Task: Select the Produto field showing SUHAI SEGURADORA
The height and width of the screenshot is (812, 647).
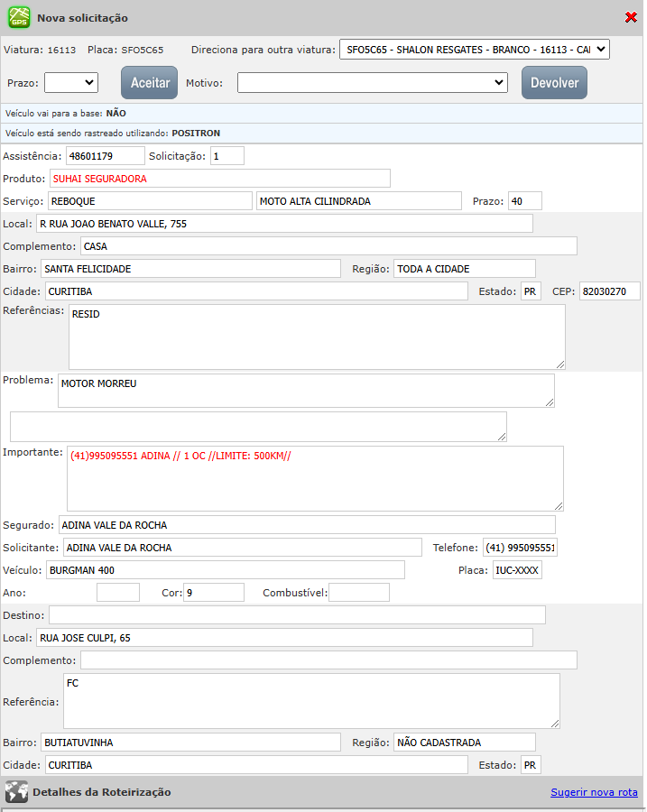Action: tap(220, 179)
